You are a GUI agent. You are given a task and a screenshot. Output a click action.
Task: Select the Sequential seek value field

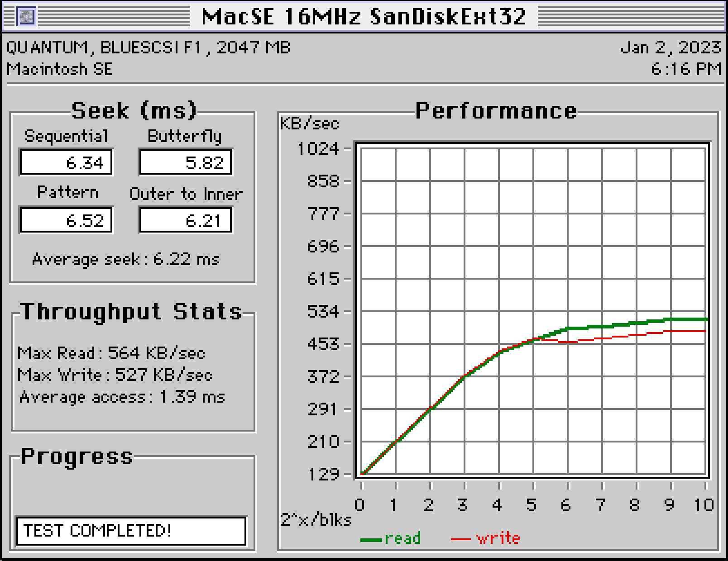[66, 162]
